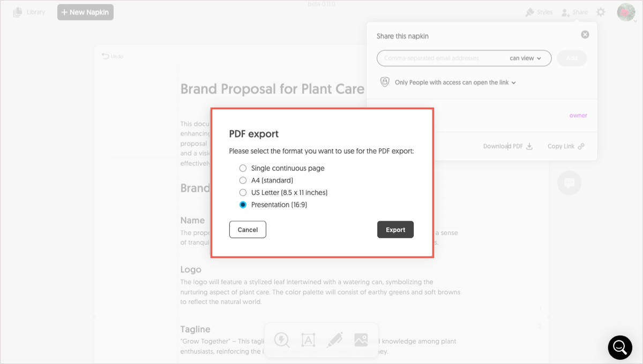Image resolution: width=643 pixels, height=364 pixels.
Task: Close the Share this napkin panel
Action: pyautogui.click(x=585, y=34)
